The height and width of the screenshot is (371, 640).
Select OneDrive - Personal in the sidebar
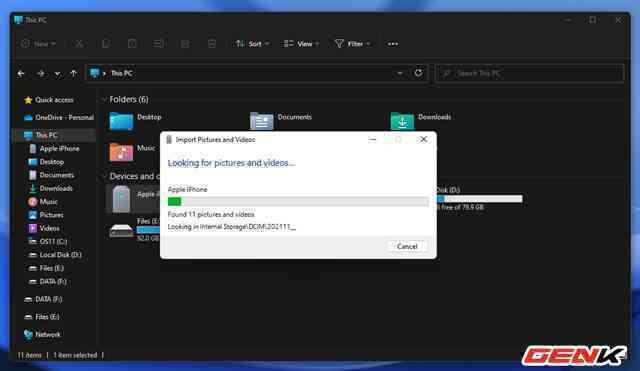tap(59, 118)
